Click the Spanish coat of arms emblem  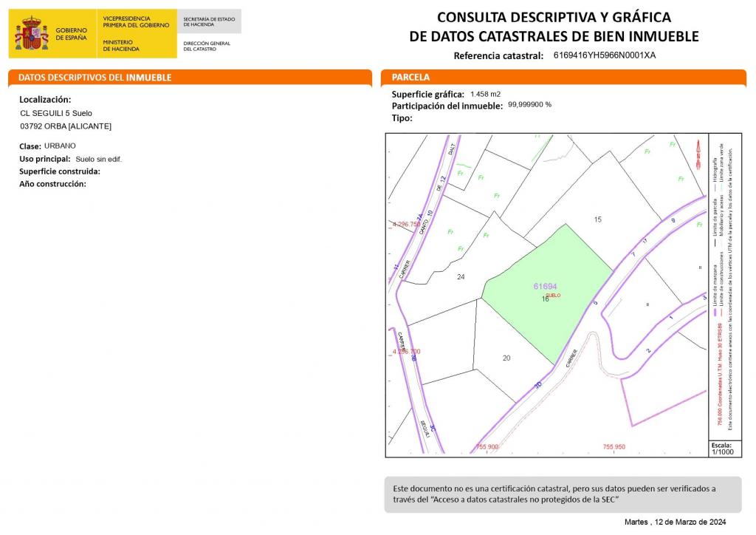[30, 33]
